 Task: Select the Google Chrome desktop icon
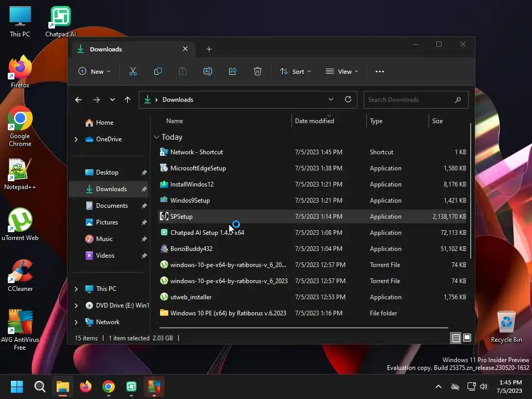coord(20,126)
